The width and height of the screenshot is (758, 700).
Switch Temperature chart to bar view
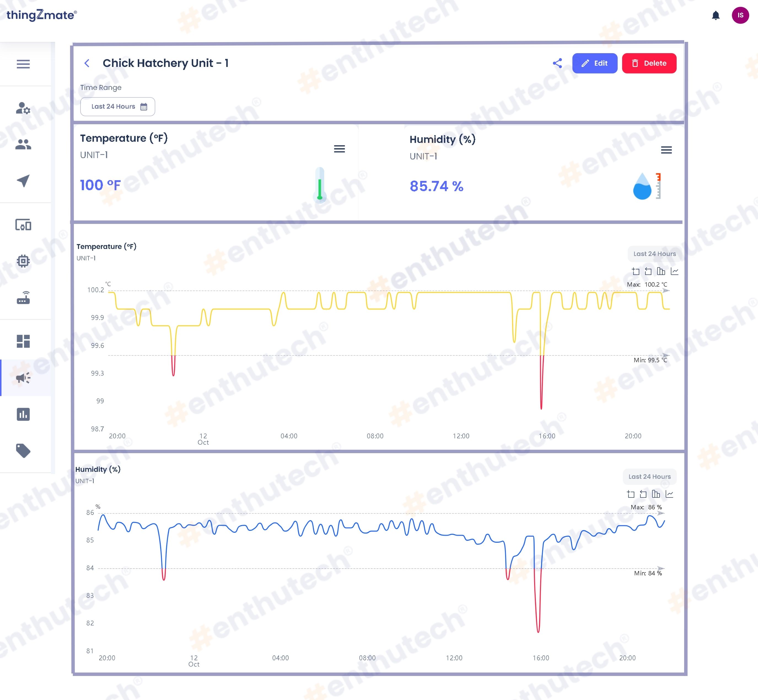(661, 271)
